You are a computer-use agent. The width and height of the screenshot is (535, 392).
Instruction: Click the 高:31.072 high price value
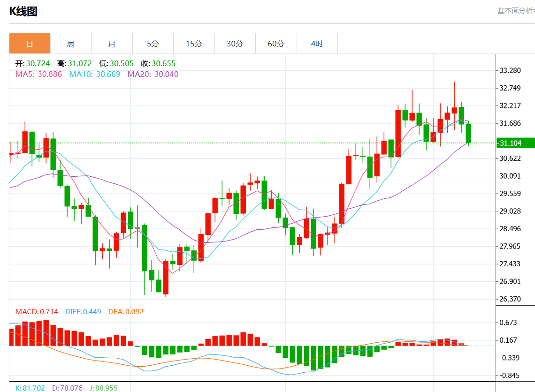74,63
